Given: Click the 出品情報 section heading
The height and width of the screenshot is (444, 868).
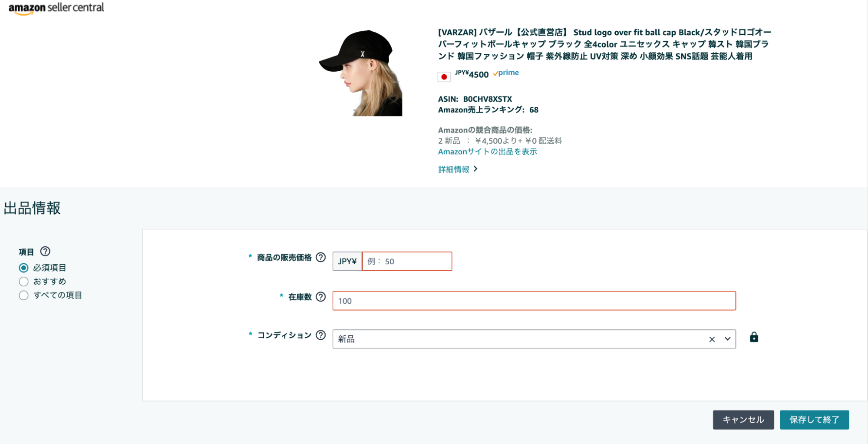Looking at the screenshot, I should 32,208.
